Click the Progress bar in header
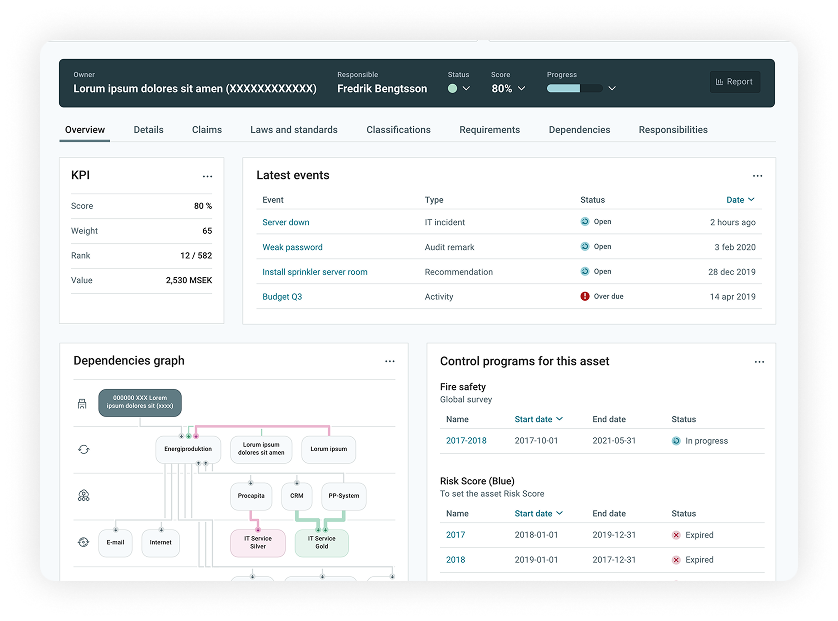The image size is (838, 621). coord(574,89)
